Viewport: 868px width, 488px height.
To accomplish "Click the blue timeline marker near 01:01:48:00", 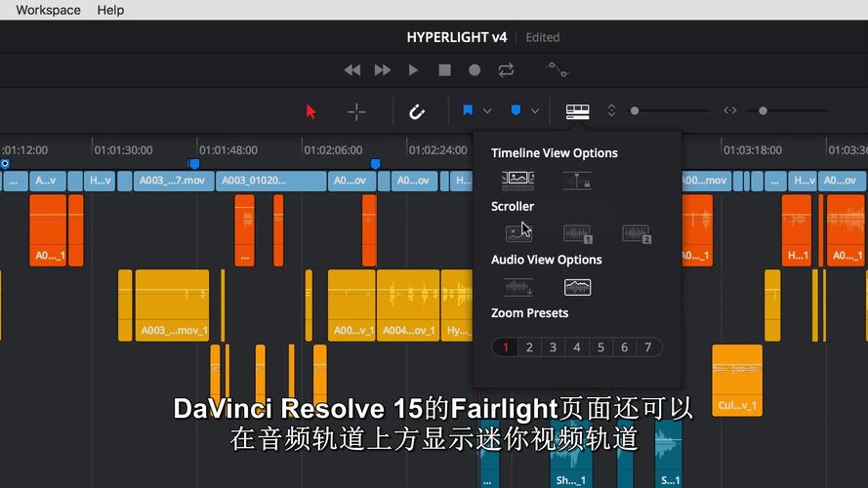I will tap(193, 164).
